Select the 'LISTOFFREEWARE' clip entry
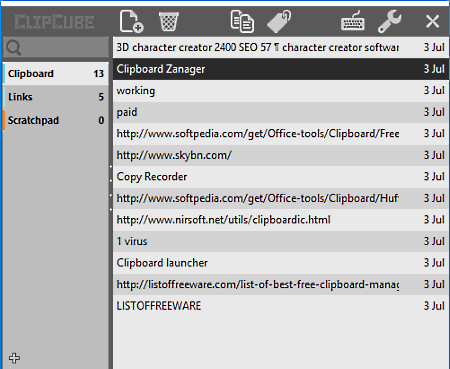Image resolution: width=450 pixels, height=369 pixels. pyautogui.click(x=281, y=306)
